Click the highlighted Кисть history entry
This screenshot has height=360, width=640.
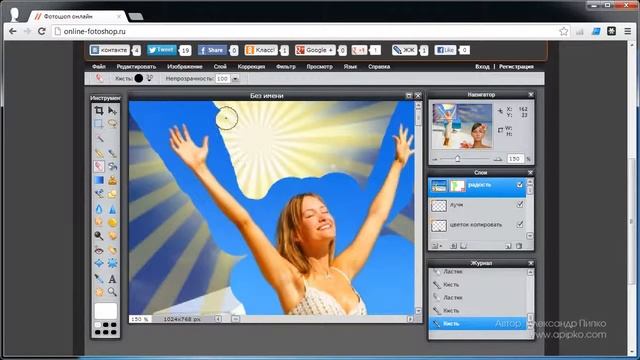(x=477, y=324)
